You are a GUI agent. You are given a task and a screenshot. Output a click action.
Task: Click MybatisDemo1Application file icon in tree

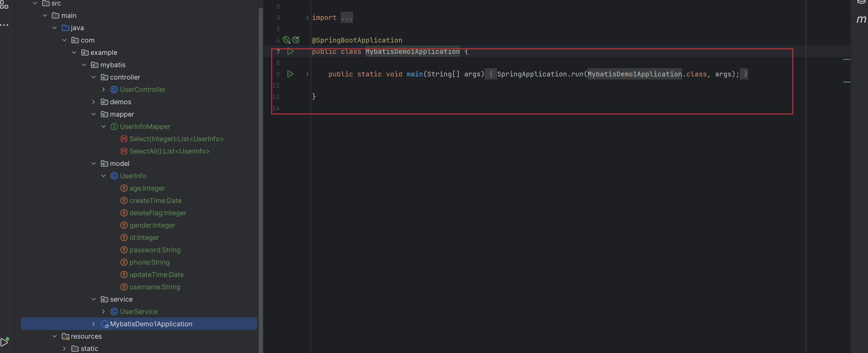tap(105, 324)
